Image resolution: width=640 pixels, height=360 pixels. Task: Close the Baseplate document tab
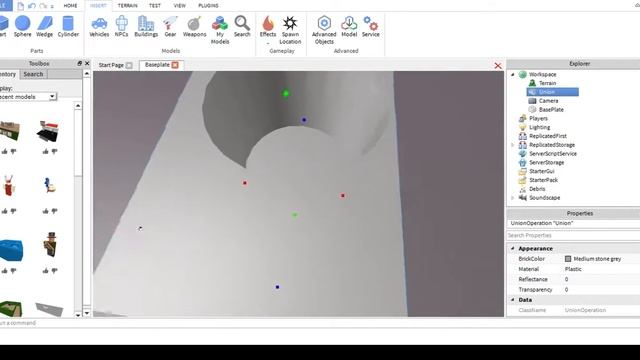click(x=175, y=65)
